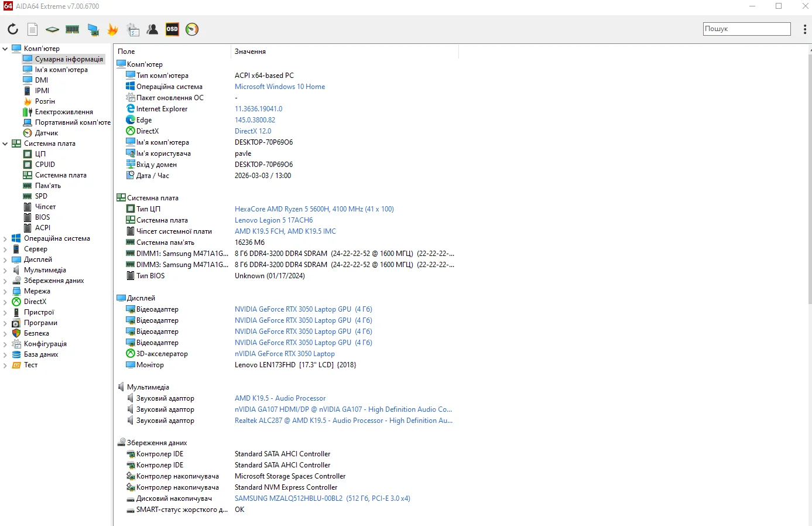Open the nVIDIA GeForce RTX 3050 Laptop 3D-accelerator link
The image size is (812, 526).
coord(285,354)
